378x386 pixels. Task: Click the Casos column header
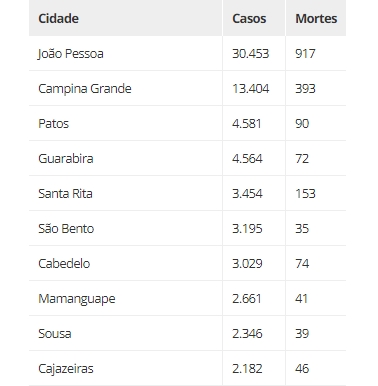pos(249,18)
